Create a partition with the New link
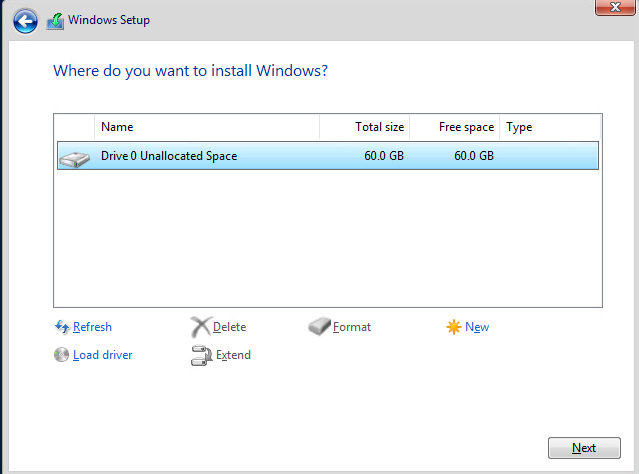Image resolution: width=639 pixels, height=474 pixels. point(477,327)
